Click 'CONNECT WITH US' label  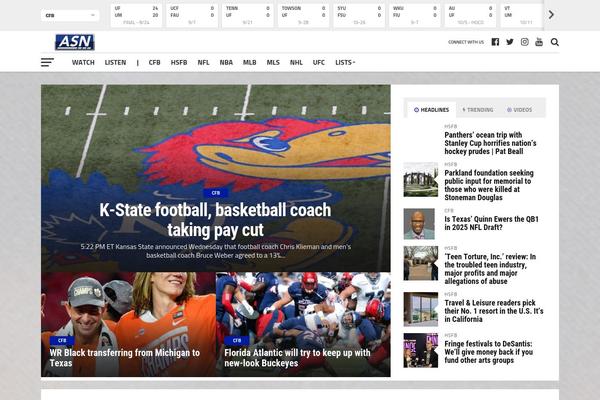point(466,42)
